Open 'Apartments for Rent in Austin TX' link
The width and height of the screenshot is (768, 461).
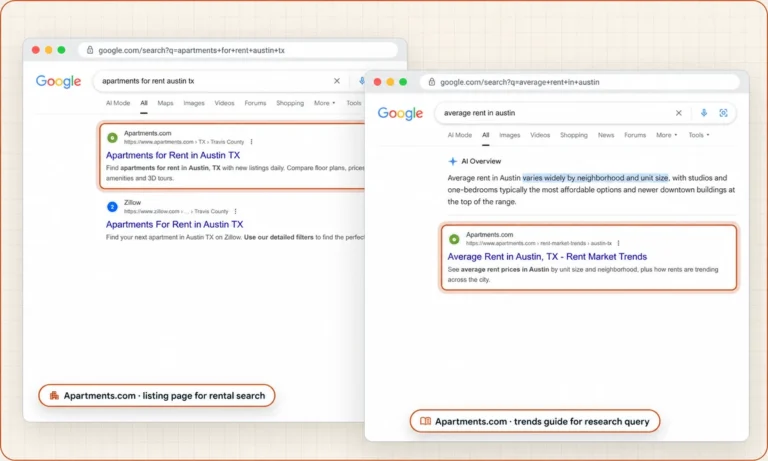point(173,155)
